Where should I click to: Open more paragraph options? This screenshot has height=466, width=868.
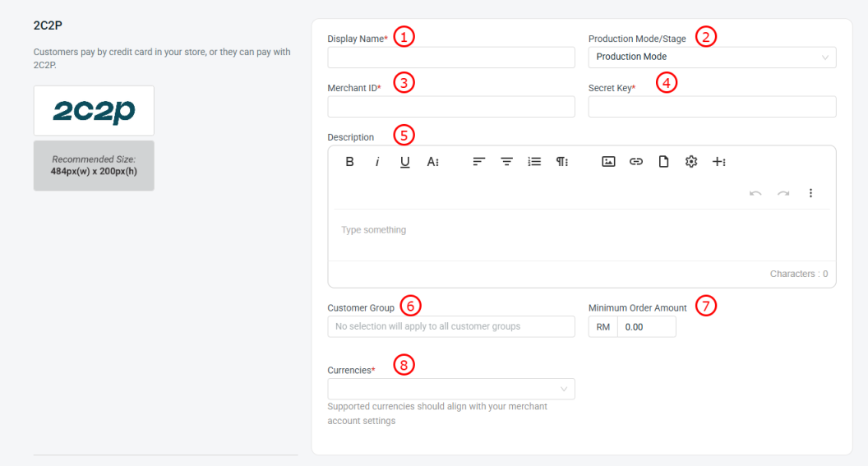(x=562, y=162)
